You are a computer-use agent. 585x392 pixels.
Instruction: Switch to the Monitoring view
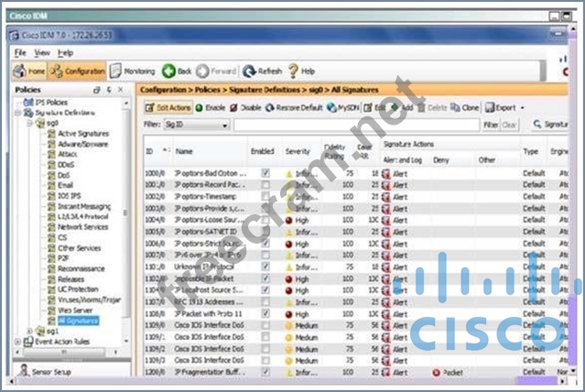click(x=133, y=71)
